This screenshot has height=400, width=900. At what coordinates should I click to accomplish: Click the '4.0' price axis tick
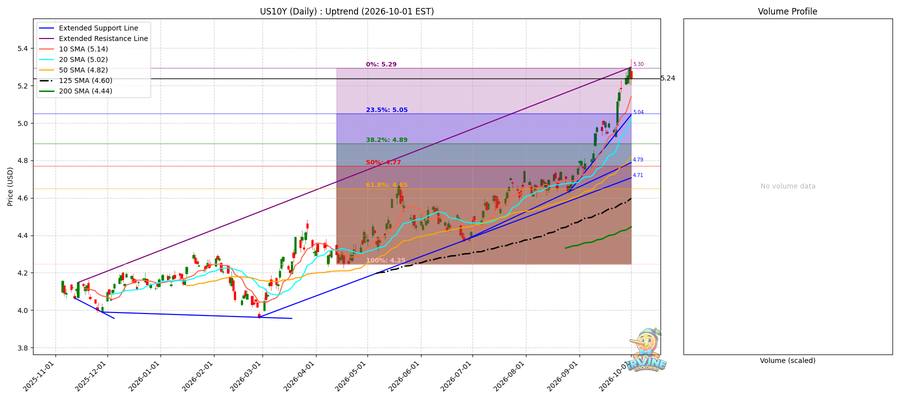(23, 310)
